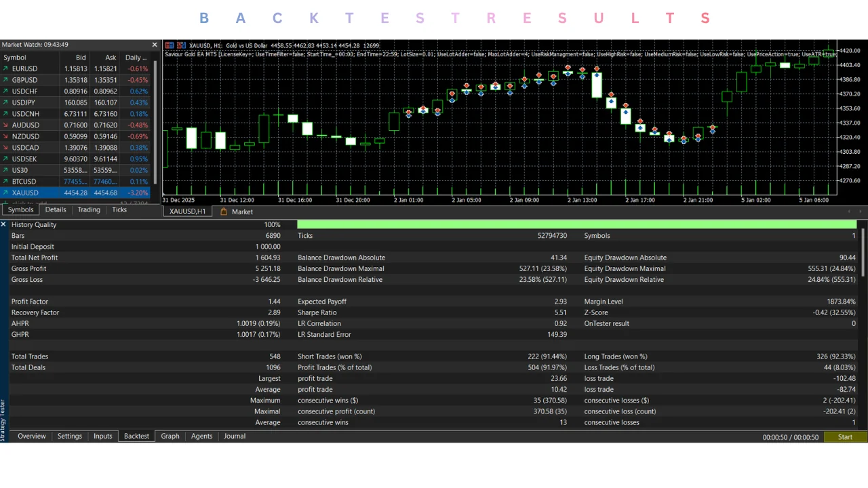The width and height of the screenshot is (868, 488).
Task: Click the elapsed time 00:00:50 / 00:00:50
Action: pos(791,437)
